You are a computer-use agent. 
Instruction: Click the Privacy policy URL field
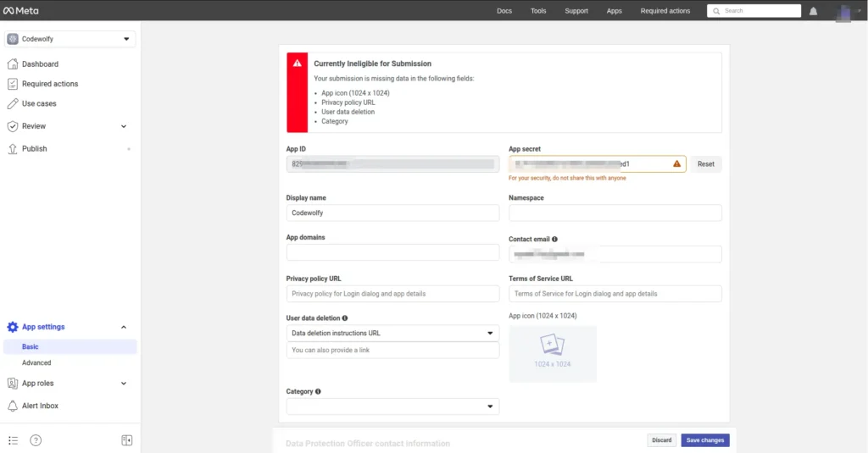click(392, 294)
